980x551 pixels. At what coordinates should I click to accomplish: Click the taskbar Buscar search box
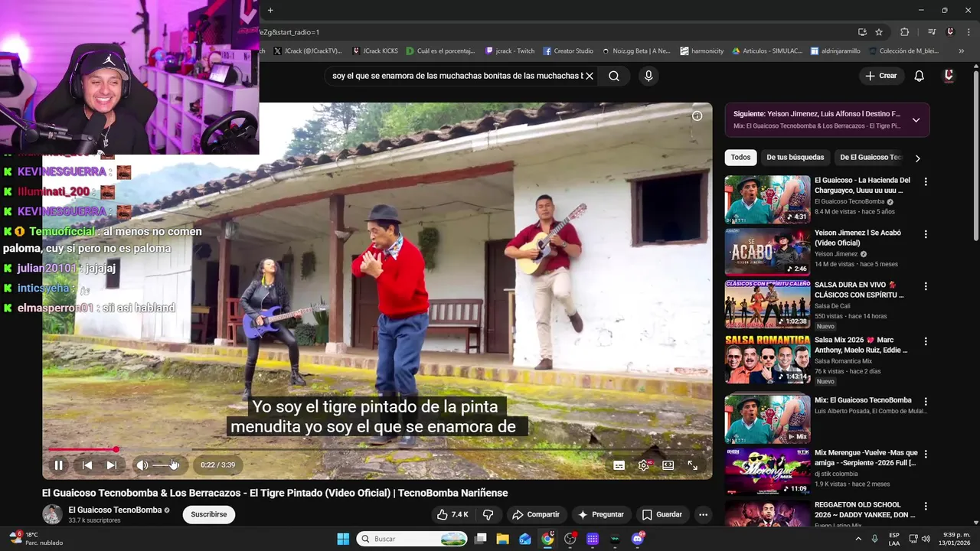413,539
